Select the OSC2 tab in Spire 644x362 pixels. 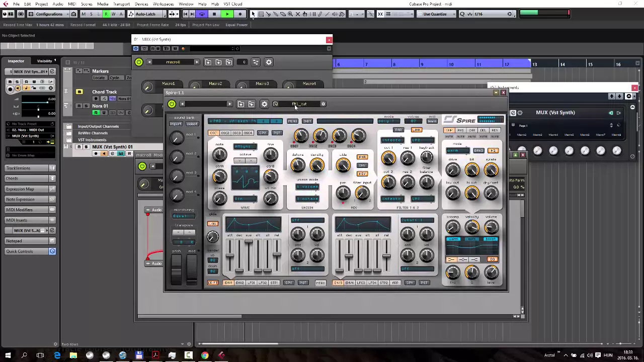coord(225,133)
